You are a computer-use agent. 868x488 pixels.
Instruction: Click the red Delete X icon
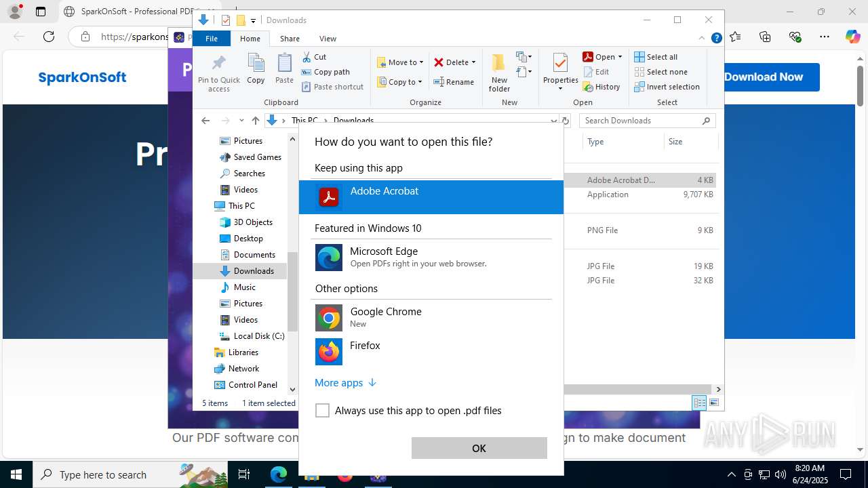[439, 62]
